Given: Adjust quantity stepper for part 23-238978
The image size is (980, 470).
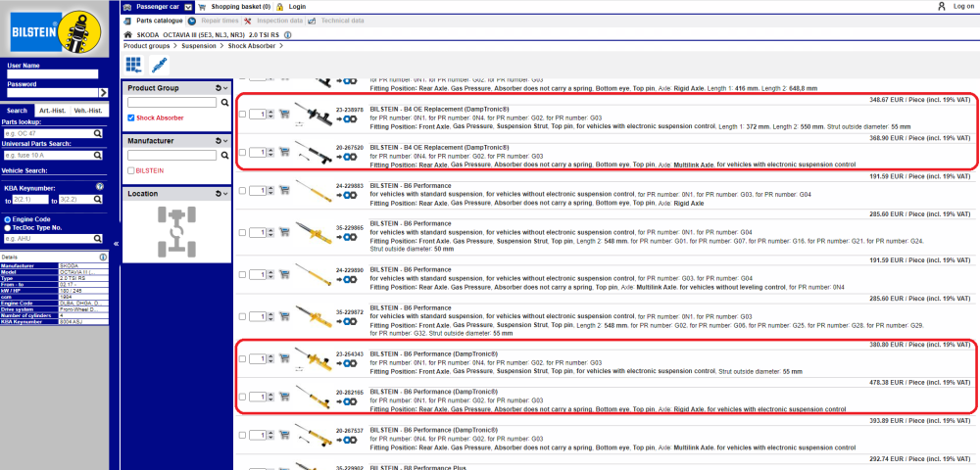Looking at the screenshot, I should point(271,115).
